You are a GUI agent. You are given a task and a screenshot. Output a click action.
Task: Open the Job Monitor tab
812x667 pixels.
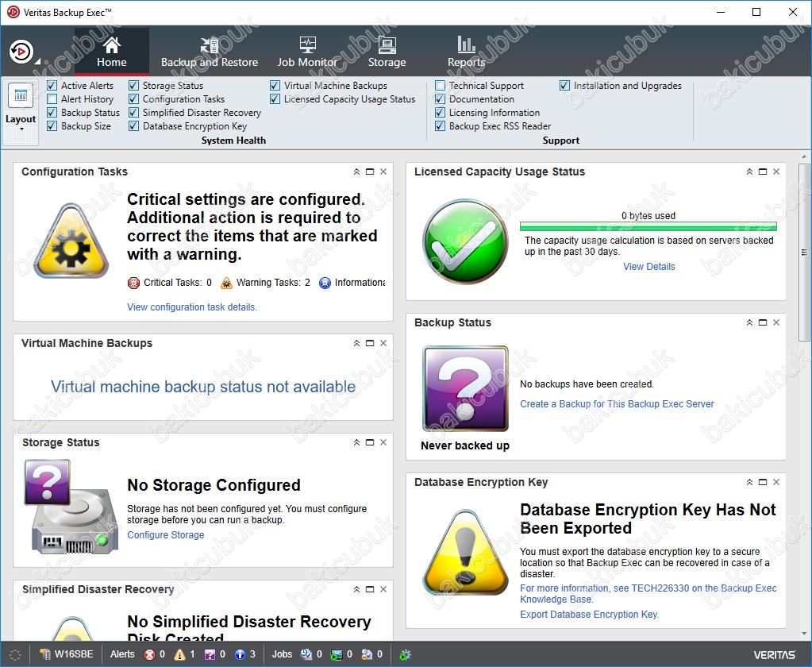click(308, 52)
